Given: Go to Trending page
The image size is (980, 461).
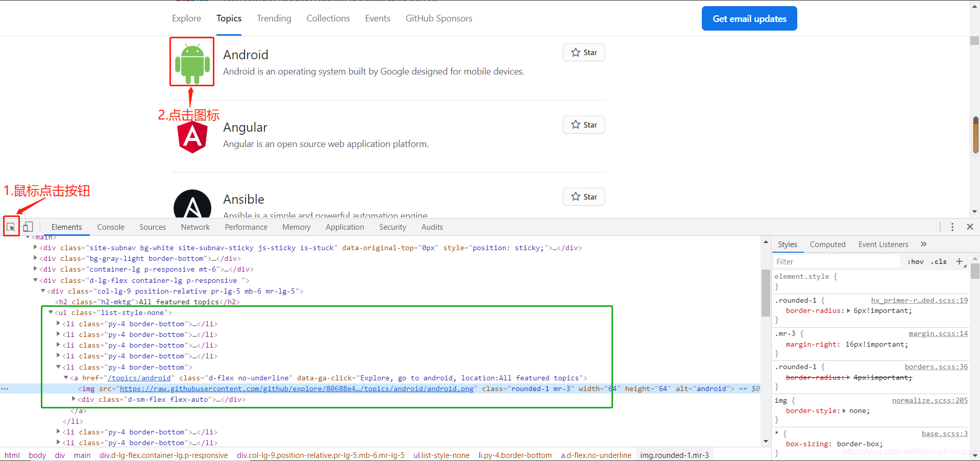Looking at the screenshot, I should (x=274, y=18).
